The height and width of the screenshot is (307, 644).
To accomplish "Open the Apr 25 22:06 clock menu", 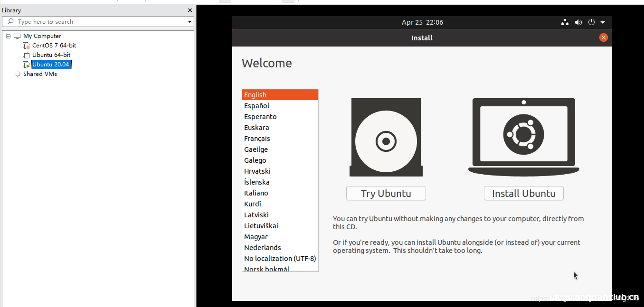I will click(x=422, y=22).
